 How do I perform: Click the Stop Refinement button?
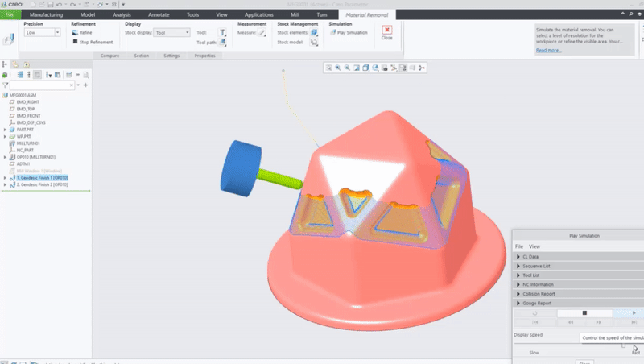tap(75, 42)
